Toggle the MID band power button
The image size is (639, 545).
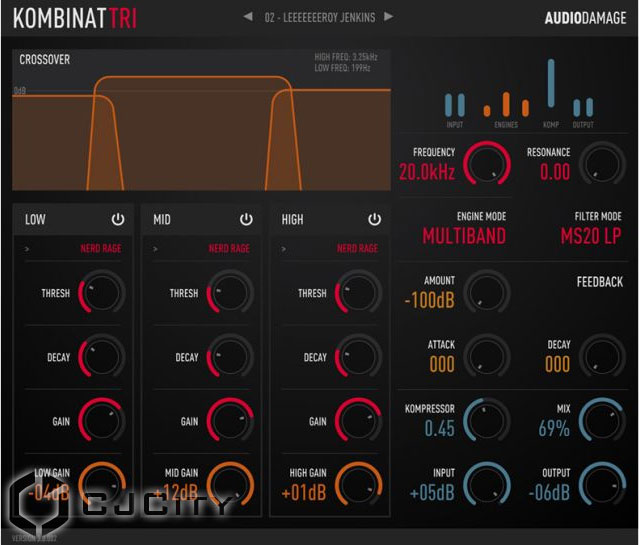(x=246, y=219)
